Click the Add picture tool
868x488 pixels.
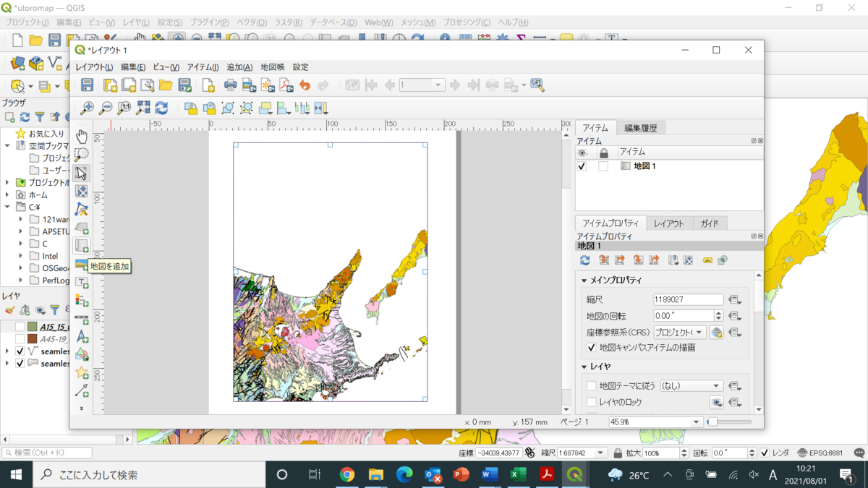click(82, 265)
